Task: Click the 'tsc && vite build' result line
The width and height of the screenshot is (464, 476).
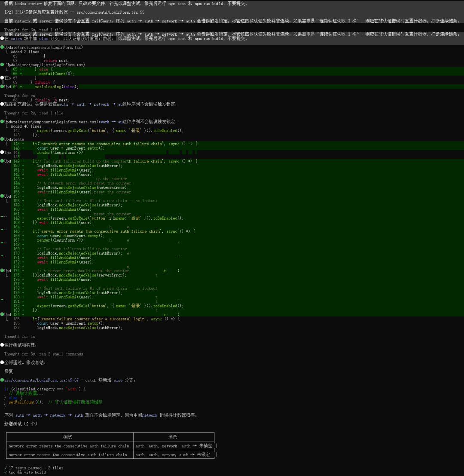Action: tap(27, 473)
